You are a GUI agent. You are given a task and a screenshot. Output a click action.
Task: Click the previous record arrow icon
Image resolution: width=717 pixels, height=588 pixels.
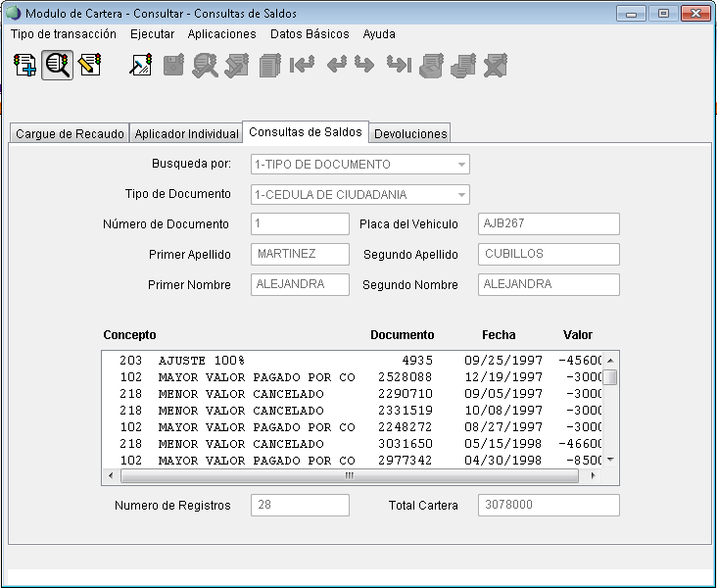tap(335, 66)
